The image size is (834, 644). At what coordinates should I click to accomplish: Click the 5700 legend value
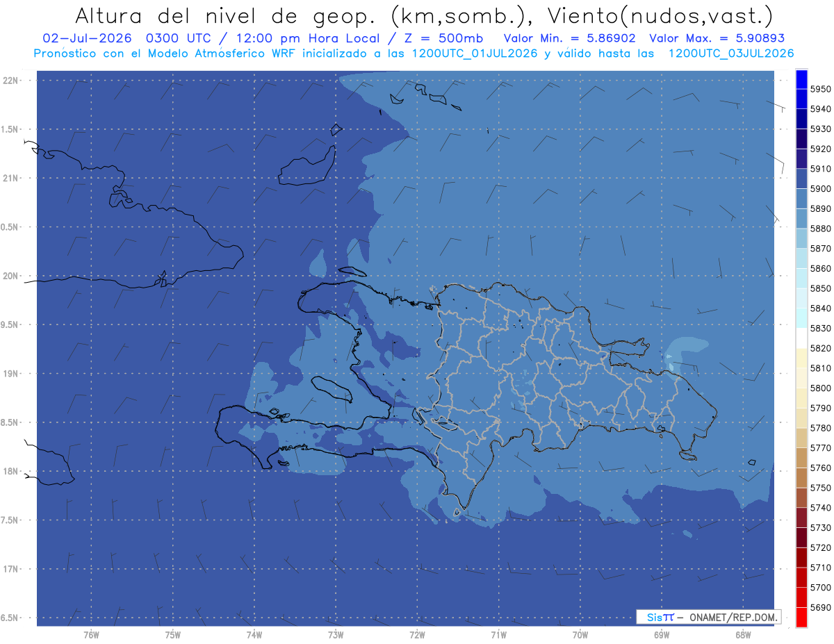click(820, 588)
